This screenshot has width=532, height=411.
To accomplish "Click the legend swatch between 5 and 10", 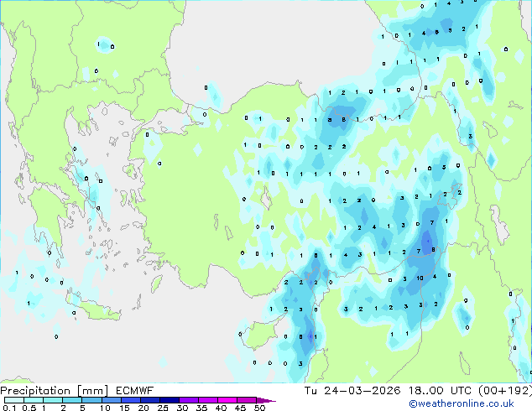I will click(91, 400).
